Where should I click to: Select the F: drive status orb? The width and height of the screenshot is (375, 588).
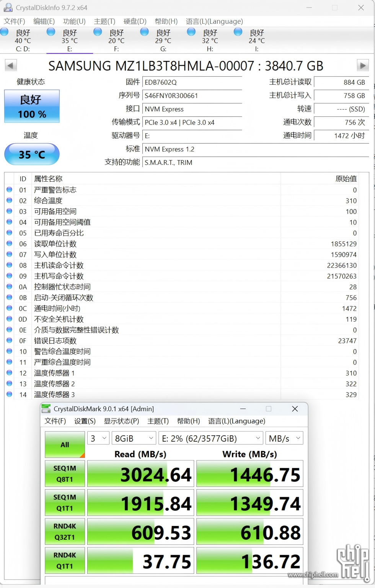98,32
